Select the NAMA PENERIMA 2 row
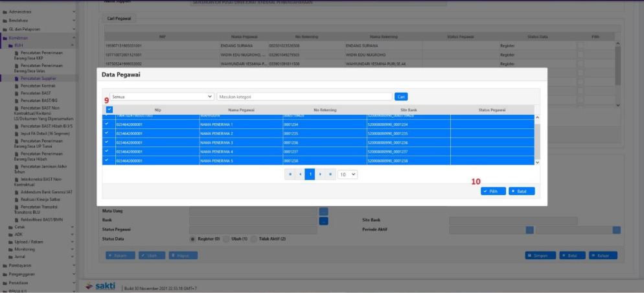This screenshot has width=644, height=293. (241, 133)
